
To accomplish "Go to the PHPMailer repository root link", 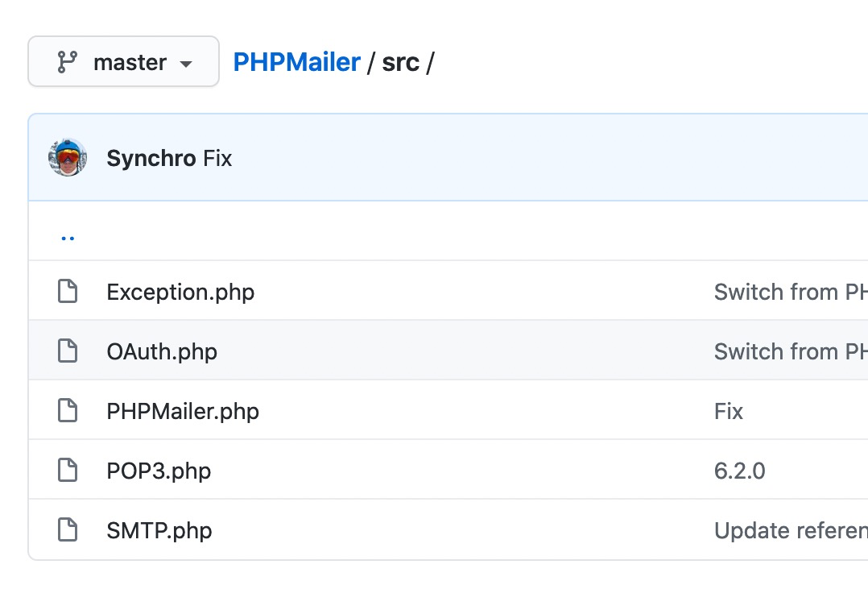I will click(296, 62).
